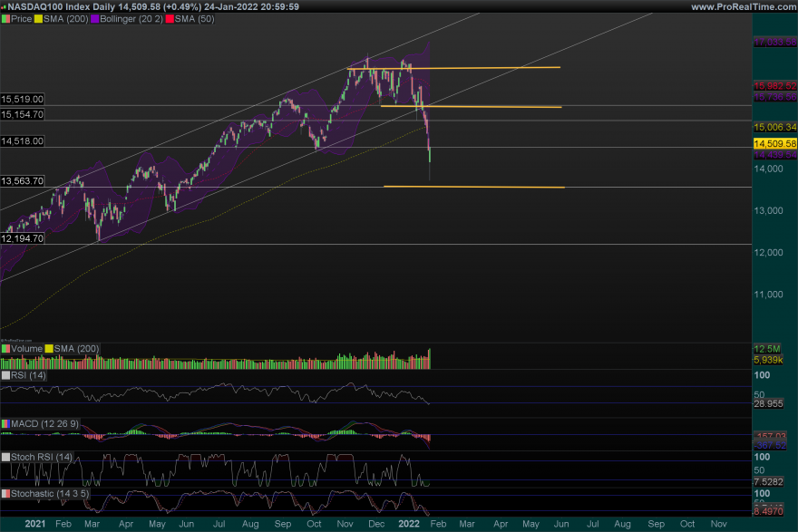
Task: Click the 14,000 price axis label
Action: pyautogui.click(x=768, y=169)
